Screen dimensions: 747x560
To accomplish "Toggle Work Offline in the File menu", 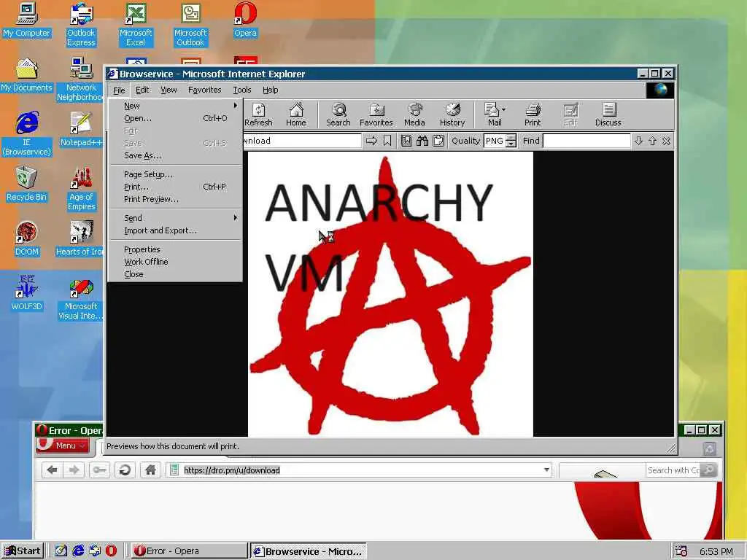I will click(177, 262).
